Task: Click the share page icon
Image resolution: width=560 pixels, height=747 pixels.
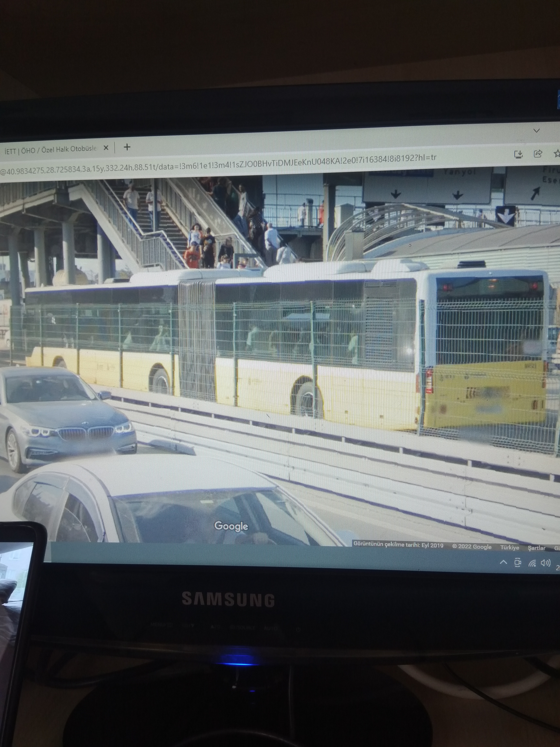Action: pyautogui.click(x=538, y=154)
